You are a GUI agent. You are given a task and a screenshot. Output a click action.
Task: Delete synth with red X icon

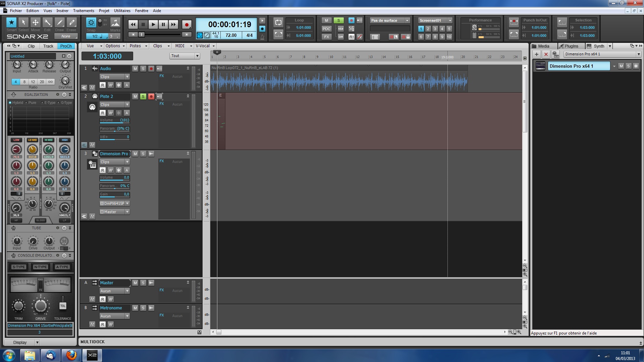546,54
